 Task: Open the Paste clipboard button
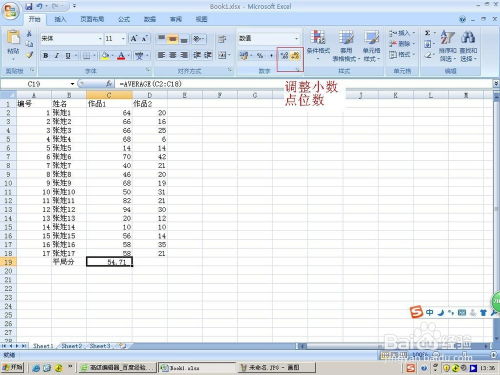point(14,43)
